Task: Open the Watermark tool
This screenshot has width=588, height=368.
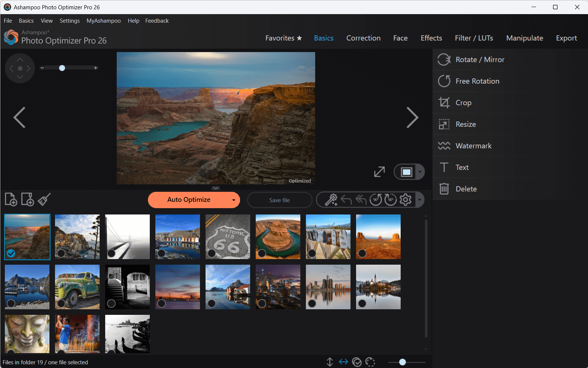Action: pos(474,146)
